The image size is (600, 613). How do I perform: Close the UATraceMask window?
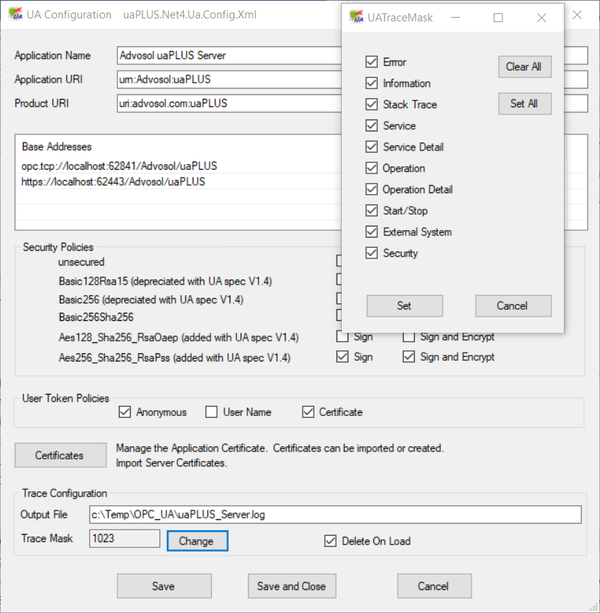[541, 18]
